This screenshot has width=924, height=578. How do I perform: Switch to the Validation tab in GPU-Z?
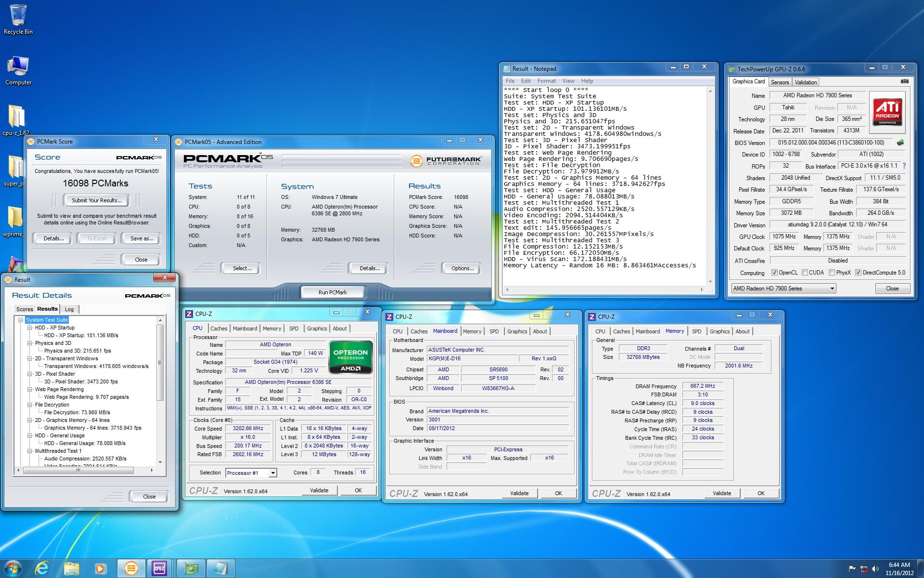pos(806,82)
